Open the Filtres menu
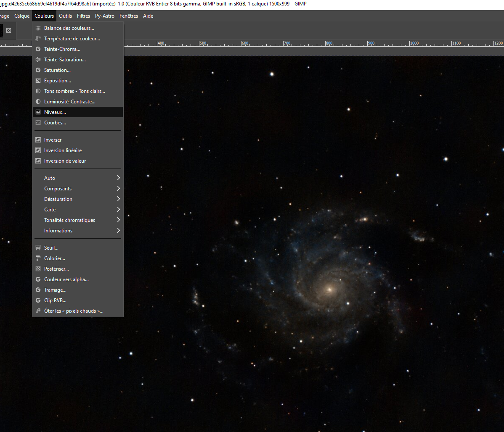Image resolution: width=504 pixels, height=432 pixels. (83, 16)
